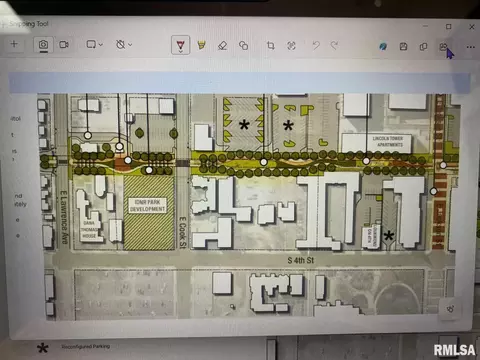Start a new snip with plus button
The width and height of the screenshot is (480, 360).
[x=14, y=44]
